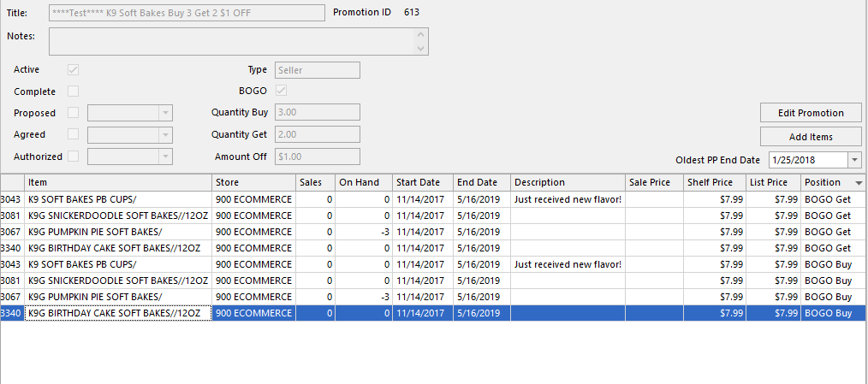The image size is (868, 384).
Task: Check the Agreed checkbox
Action: click(73, 134)
